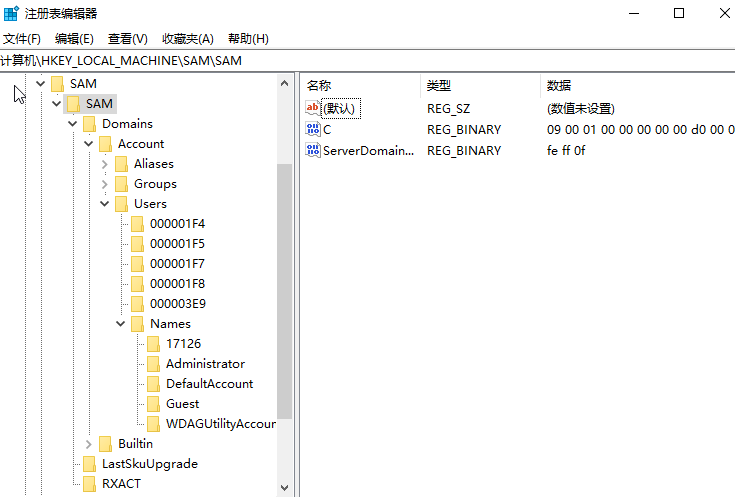Click the DefaultAccount folder icon

[x=153, y=384]
